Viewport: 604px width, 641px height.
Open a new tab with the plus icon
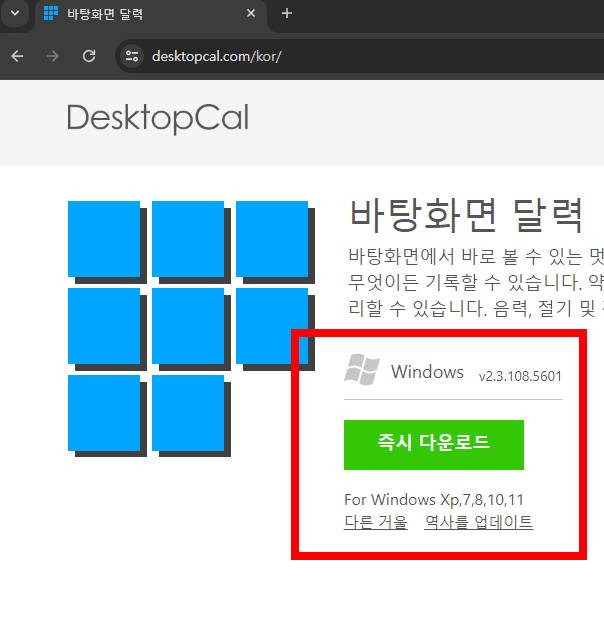coord(287,13)
